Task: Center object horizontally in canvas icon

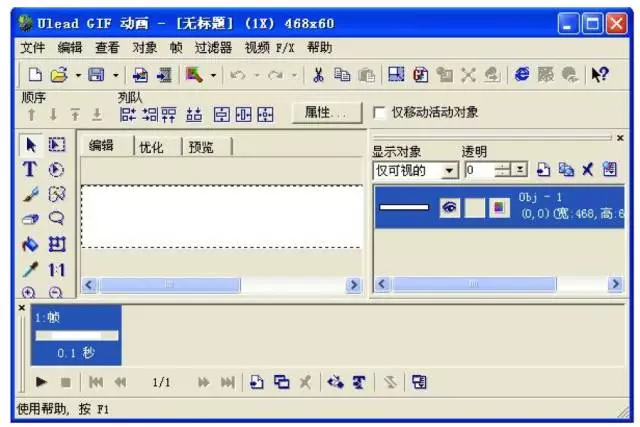Action: 243,115
